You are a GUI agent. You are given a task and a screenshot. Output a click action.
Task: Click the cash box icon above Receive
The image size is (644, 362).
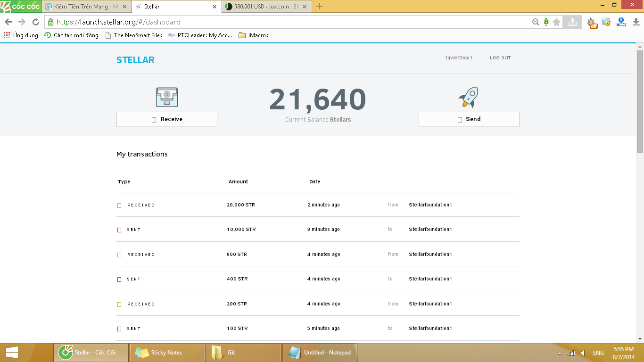point(167,97)
